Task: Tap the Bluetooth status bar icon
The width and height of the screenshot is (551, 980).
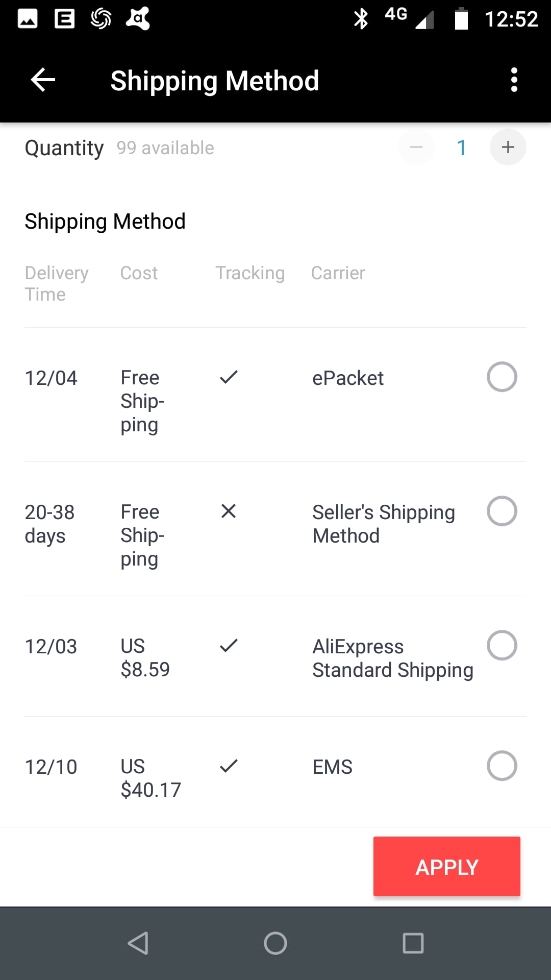Action: [x=361, y=19]
